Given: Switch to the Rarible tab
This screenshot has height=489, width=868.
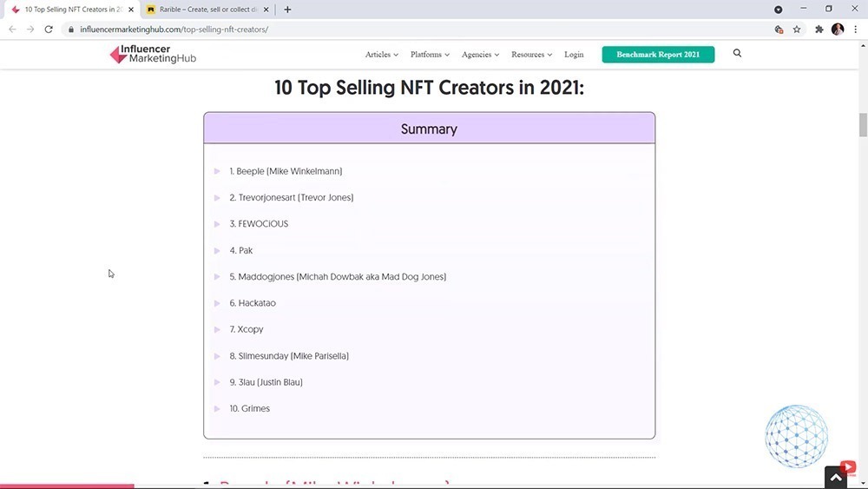Looking at the screenshot, I should click(207, 10).
